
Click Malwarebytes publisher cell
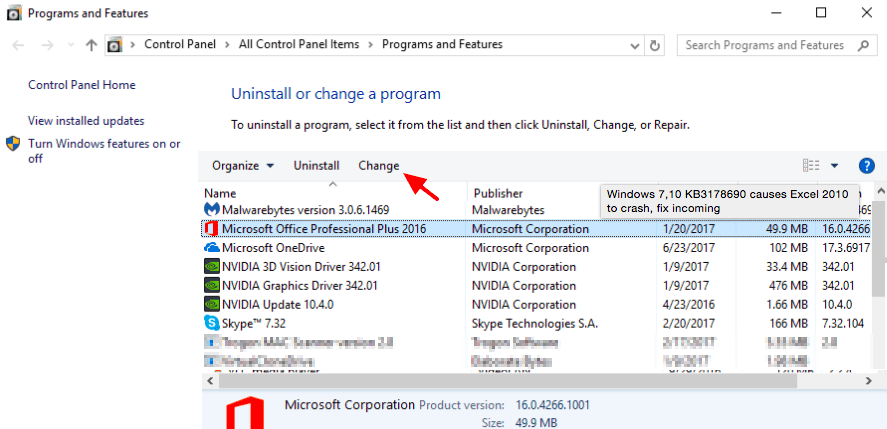pos(507,210)
